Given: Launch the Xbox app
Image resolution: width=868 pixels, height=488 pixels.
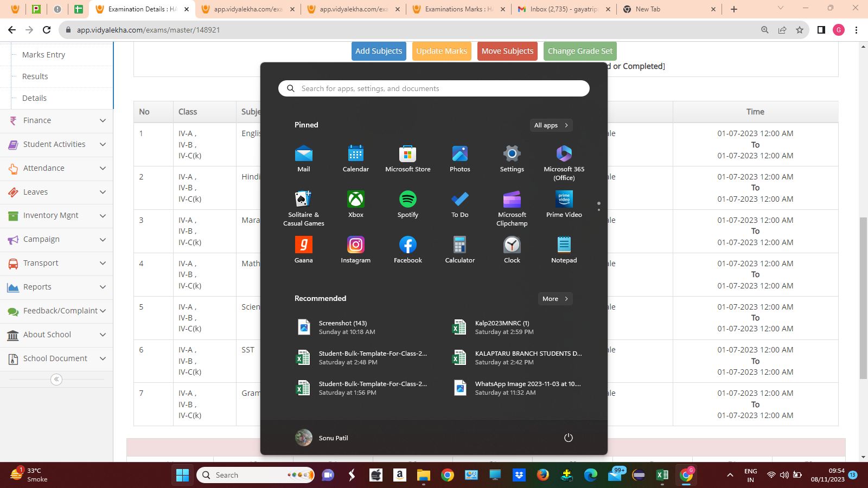Looking at the screenshot, I should click(356, 204).
